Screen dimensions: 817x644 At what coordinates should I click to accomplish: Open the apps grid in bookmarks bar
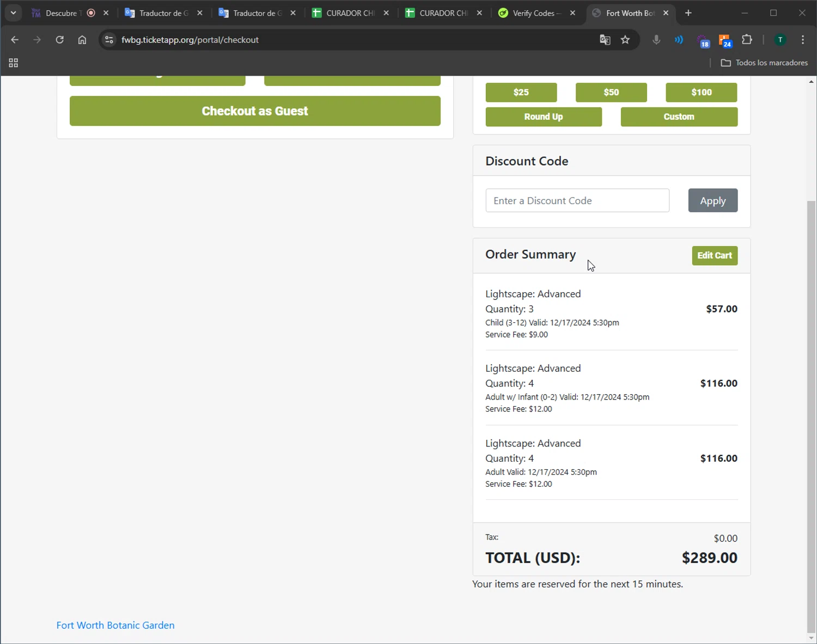(14, 63)
